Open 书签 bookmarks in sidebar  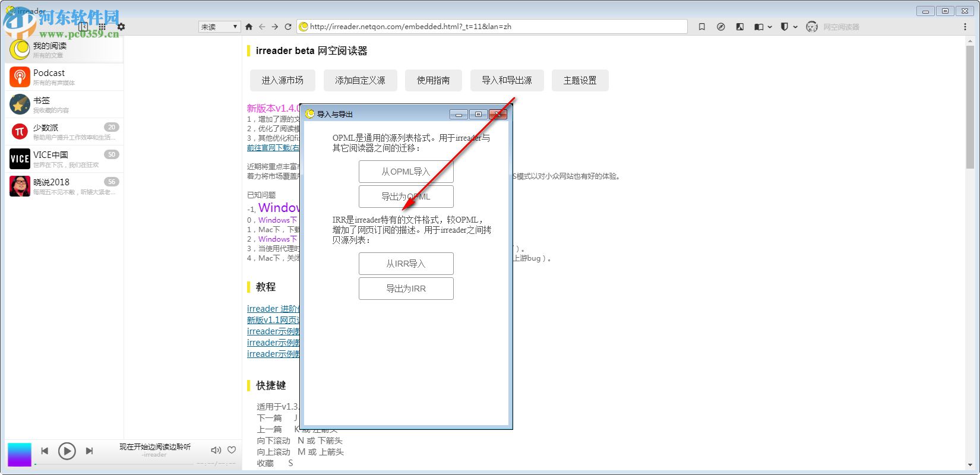click(65, 104)
